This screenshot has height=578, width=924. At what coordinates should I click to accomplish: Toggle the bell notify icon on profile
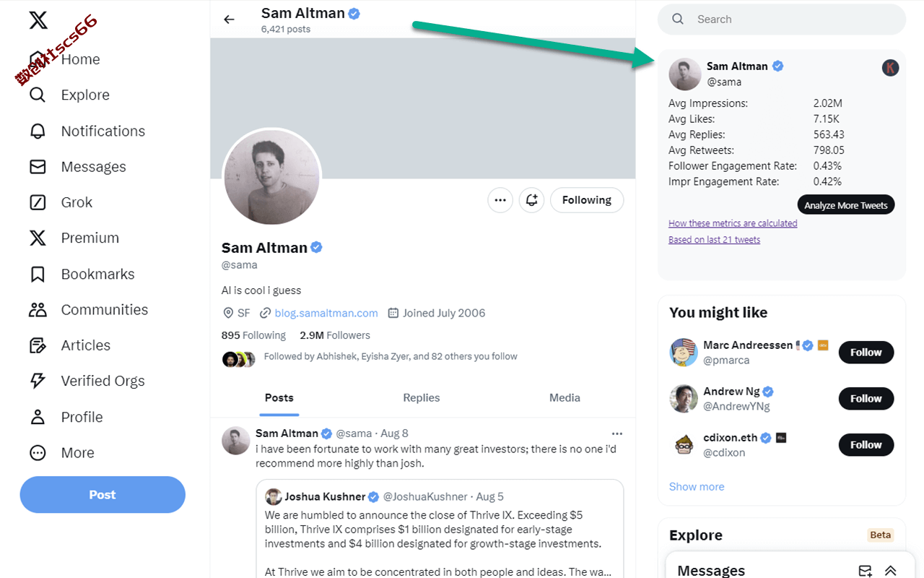pyautogui.click(x=532, y=200)
